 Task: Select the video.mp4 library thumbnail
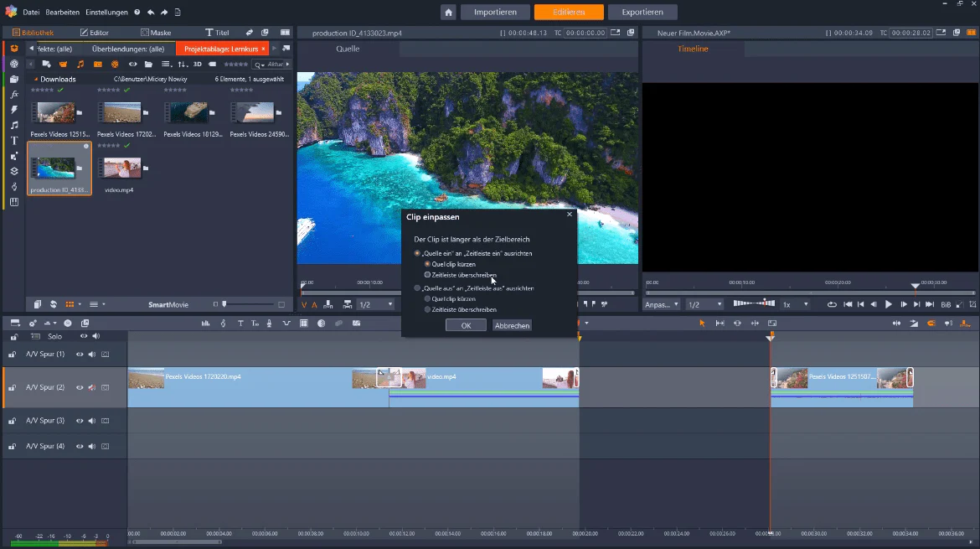122,168
